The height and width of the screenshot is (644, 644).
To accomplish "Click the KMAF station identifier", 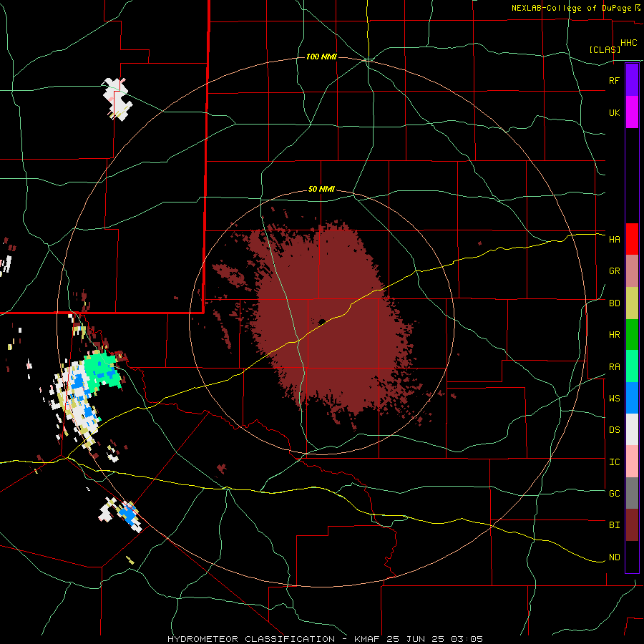I will pos(368,639).
